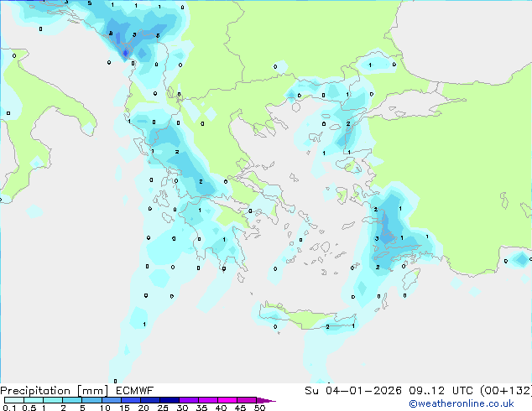Pick the legend swatch between 20 and 25
532x411 pixels.
tap(150, 400)
